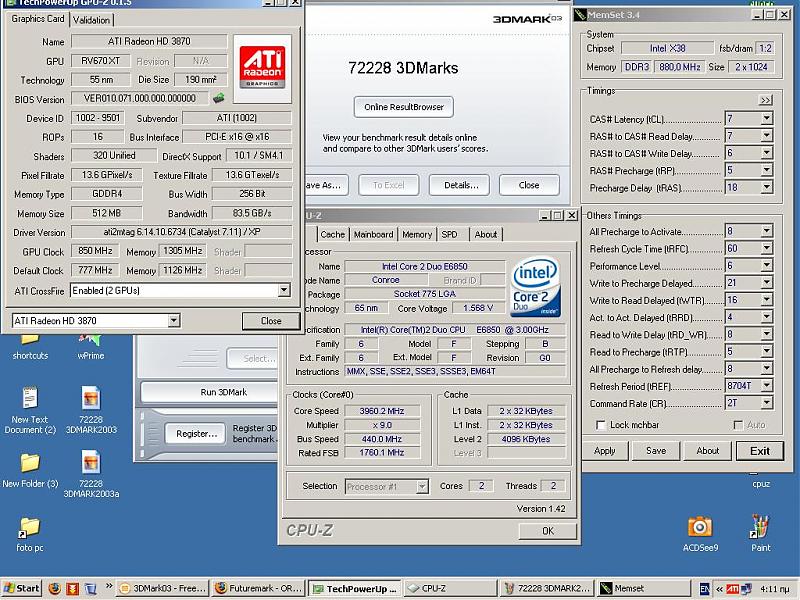Screen dimensions: 800x600
Task: Click the ATI tray icon in the system tray
Action: (x=733, y=589)
